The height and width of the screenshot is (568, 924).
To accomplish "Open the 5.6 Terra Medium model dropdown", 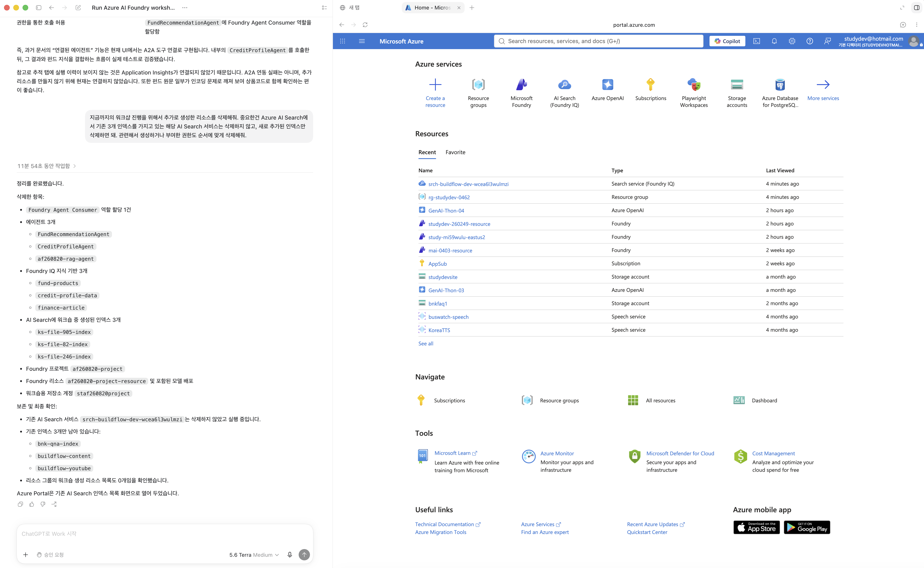I will [x=254, y=555].
